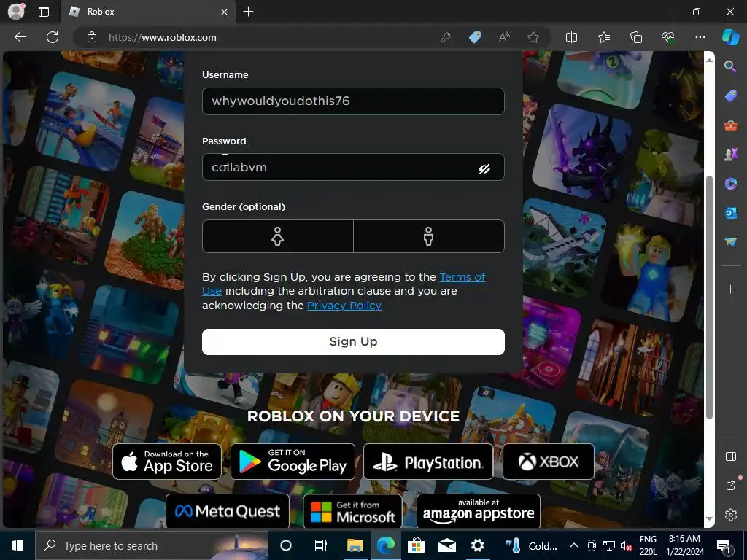Open Mail app from taskbar
This screenshot has height=560, width=747.
click(x=447, y=545)
